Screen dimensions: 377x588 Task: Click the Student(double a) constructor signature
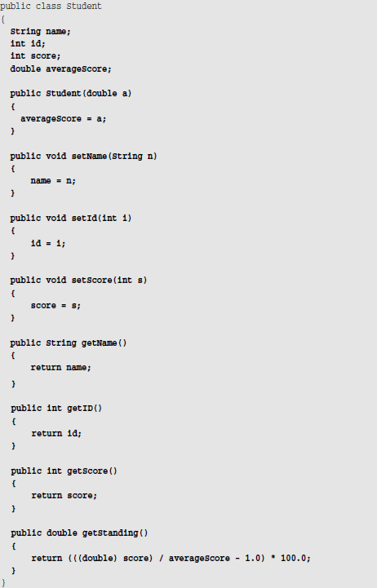[71, 93]
